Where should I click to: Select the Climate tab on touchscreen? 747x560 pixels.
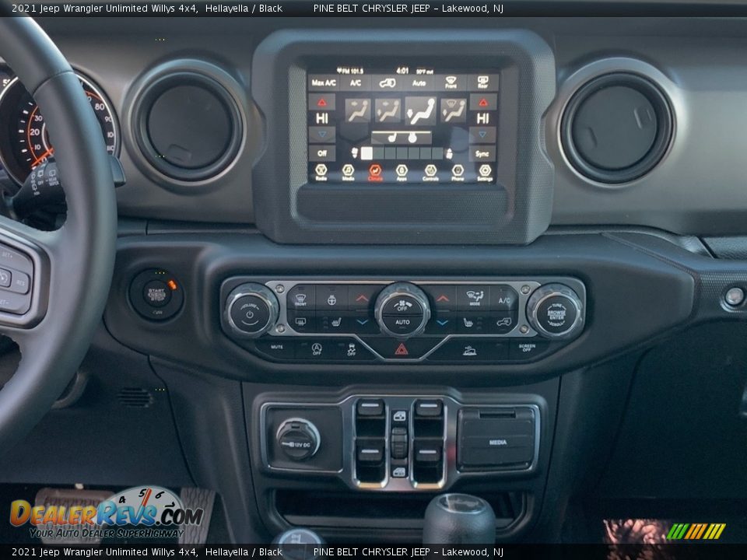(375, 172)
